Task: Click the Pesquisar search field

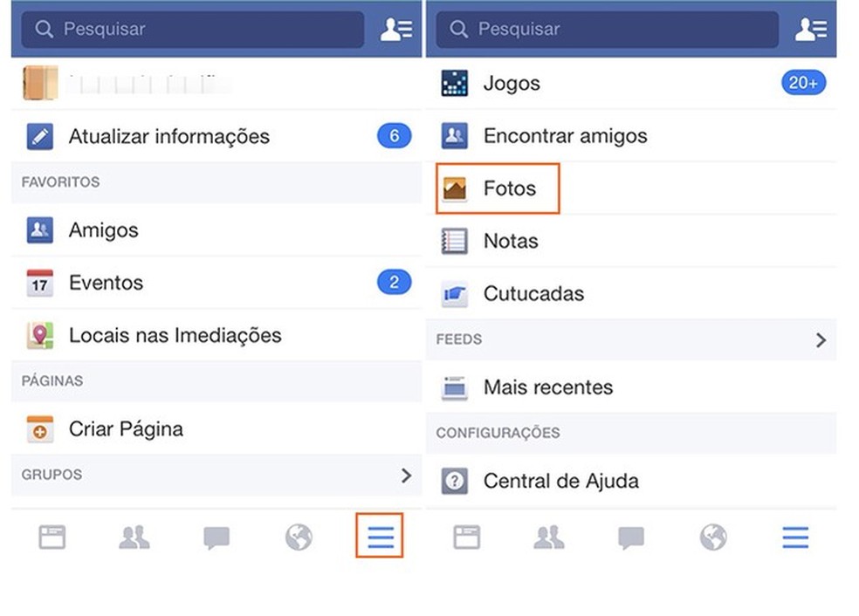Action: click(192, 29)
